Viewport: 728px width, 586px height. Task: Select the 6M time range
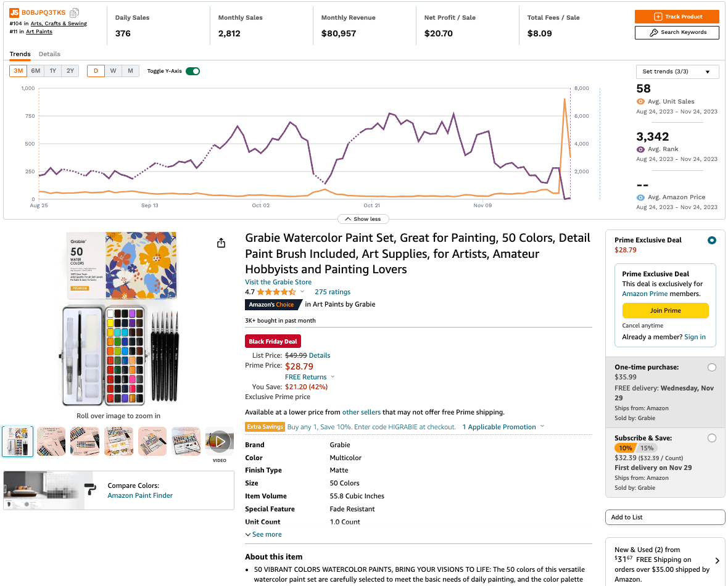tap(36, 71)
